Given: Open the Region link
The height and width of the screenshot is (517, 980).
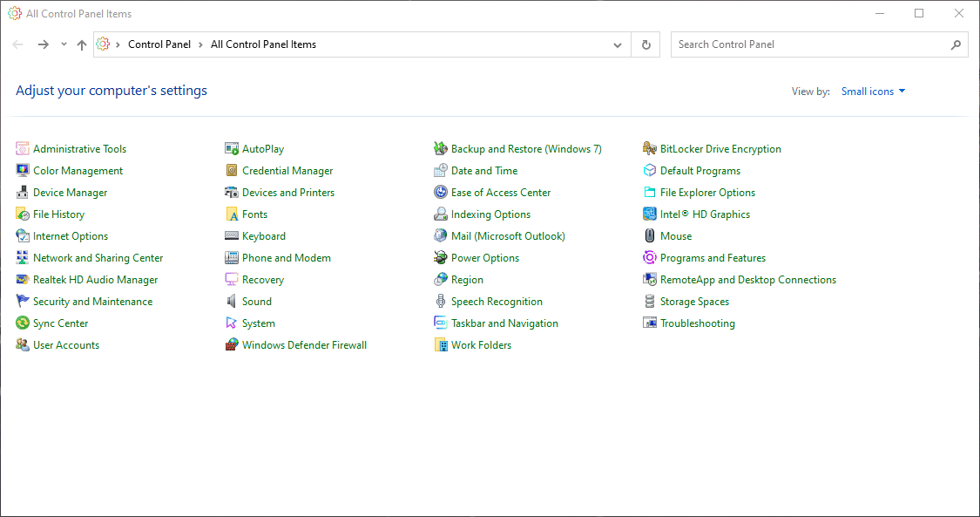Looking at the screenshot, I should [x=467, y=280].
